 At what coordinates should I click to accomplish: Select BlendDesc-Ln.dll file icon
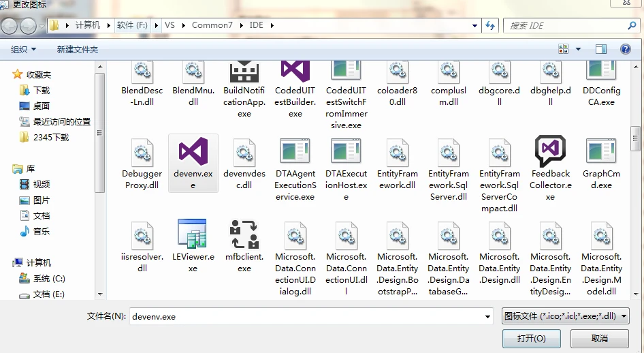pyautogui.click(x=142, y=72)
